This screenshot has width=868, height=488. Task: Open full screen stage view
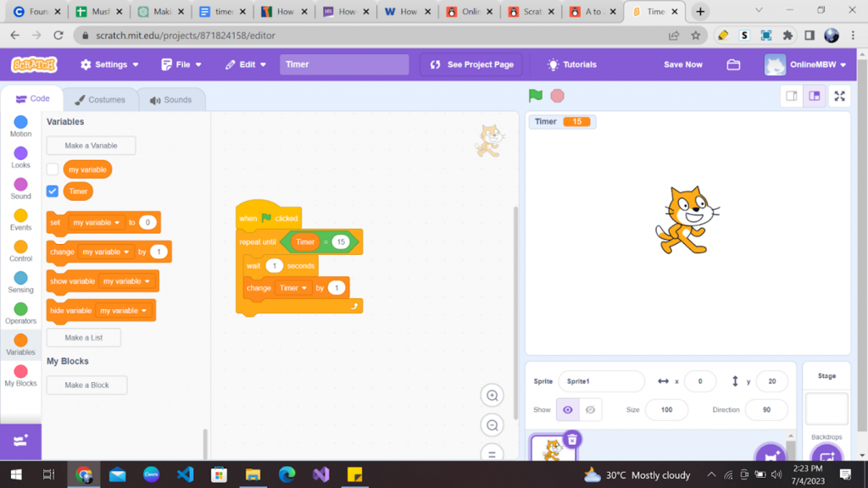tap(839, 96)
